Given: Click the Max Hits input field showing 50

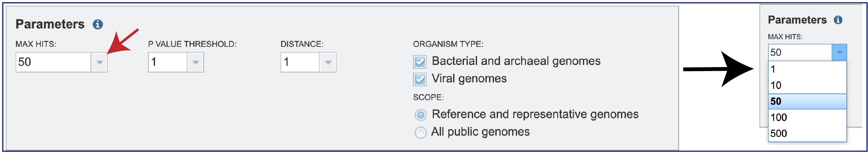Looking at the screenshot, I should click(x=53, y=62).
